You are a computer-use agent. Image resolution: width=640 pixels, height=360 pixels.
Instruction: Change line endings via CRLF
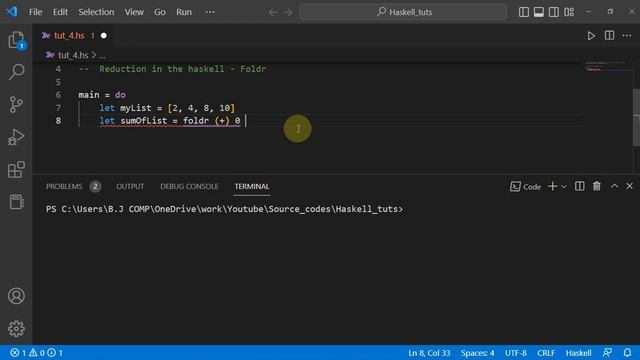tap(546, 353)
